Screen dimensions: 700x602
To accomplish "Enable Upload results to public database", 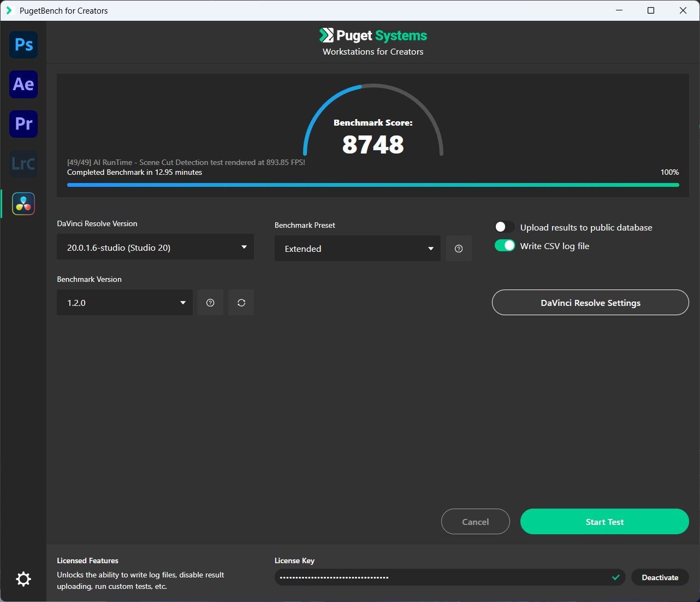I will tap(505, 227).
